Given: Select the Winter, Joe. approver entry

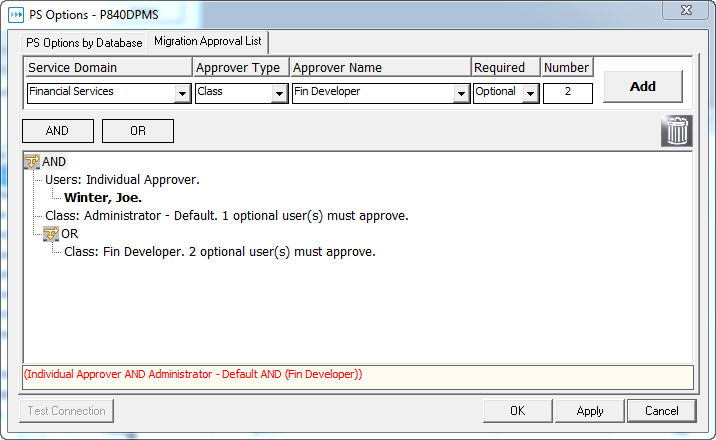Looking at the screenshot, I should coord(103,198).
